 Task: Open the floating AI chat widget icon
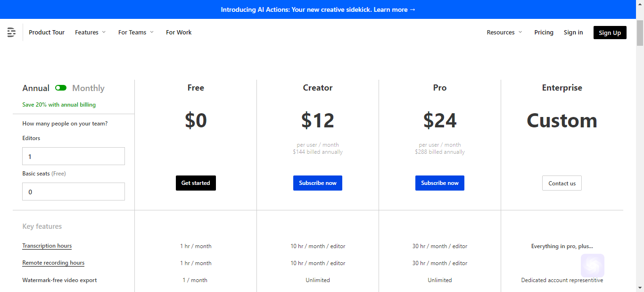coord(593,266)
